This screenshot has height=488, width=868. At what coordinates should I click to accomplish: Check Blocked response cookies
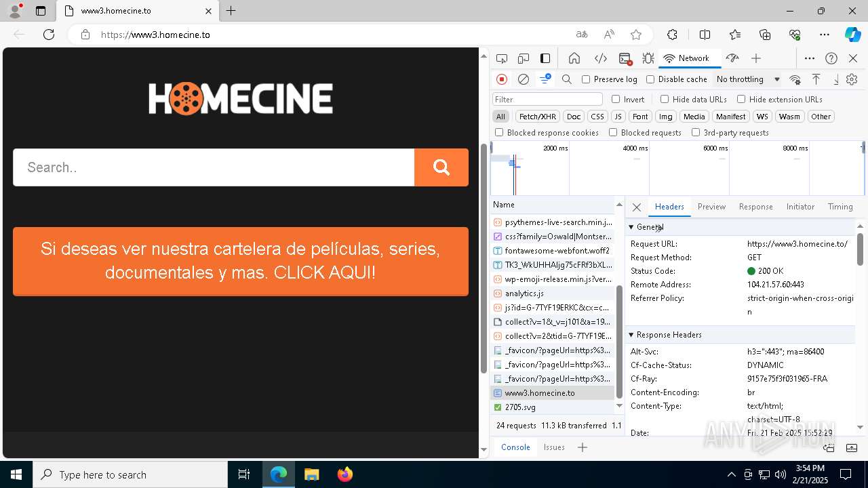[x=499, y=133]
